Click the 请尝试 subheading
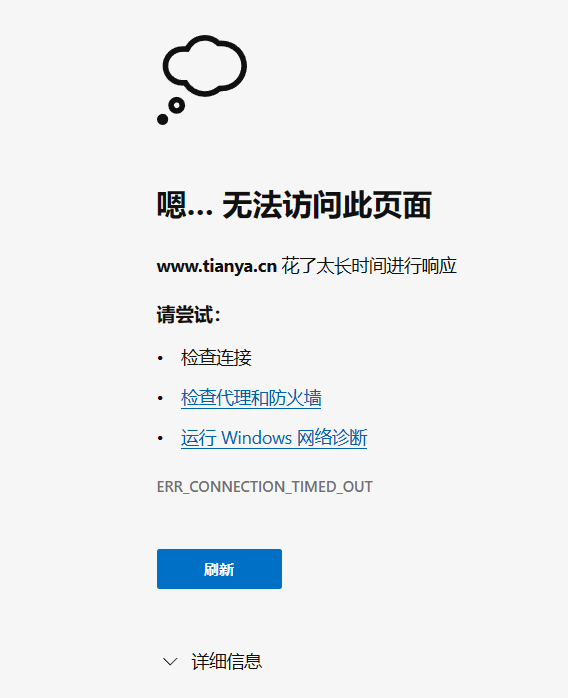Viewport: 568px width, 698px height. 188,315
